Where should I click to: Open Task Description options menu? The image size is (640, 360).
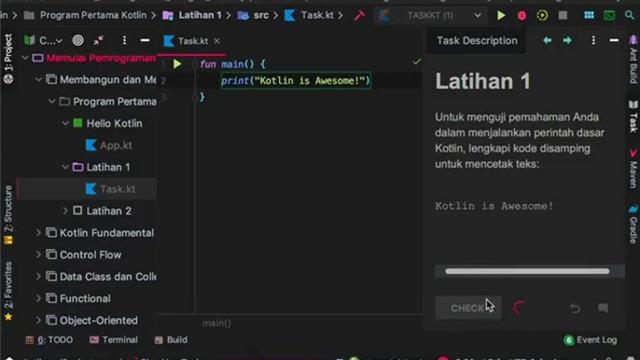tap(593, 40)
